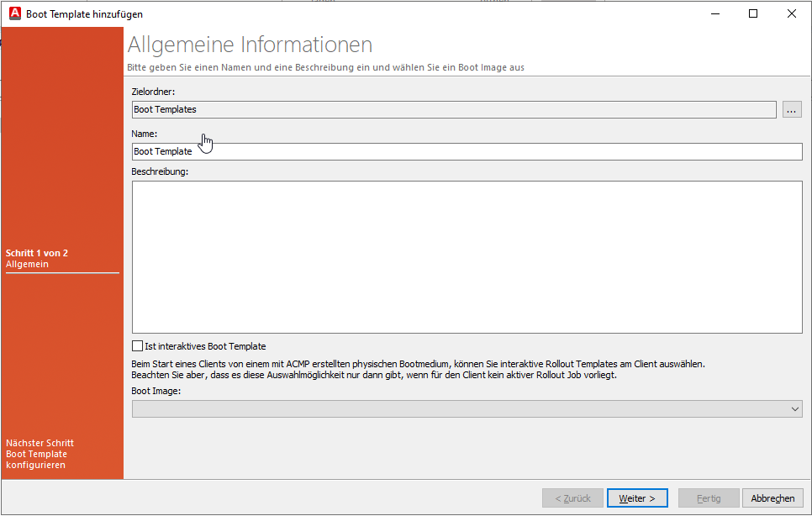Image resolution: width=812 pixels, height=516 pixels.
Task: Click the 'Schritt 1 von 2' step label
Action: coord(37,253)
